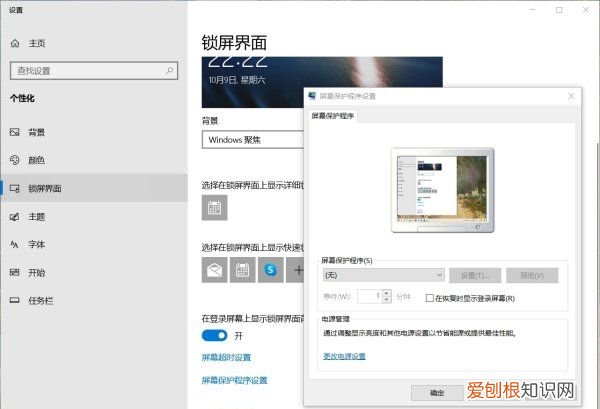The image size is (600, 409).
Task: Open the Windows 聚焦 background dropdown
Action: pyautogui.click(x=253, y=140)
